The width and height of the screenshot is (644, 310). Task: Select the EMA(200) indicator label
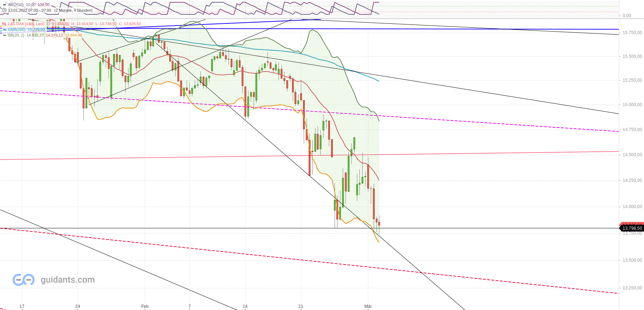point(17,29)
